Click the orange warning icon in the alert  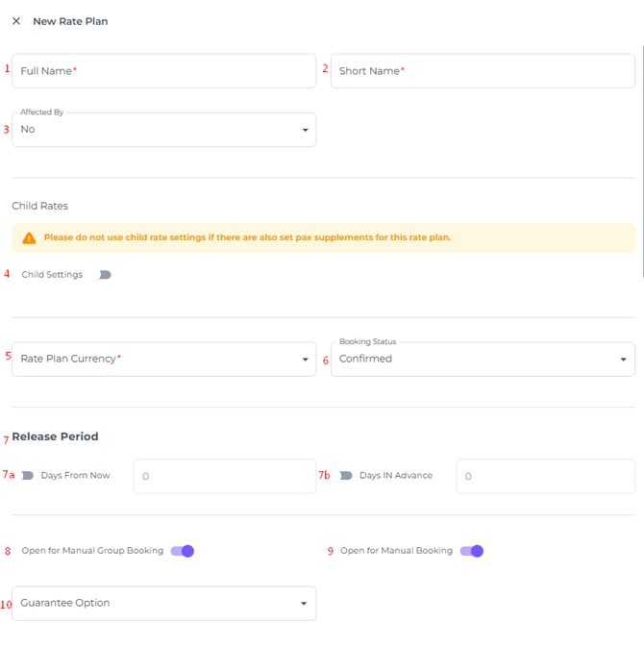tap(29, 237)
